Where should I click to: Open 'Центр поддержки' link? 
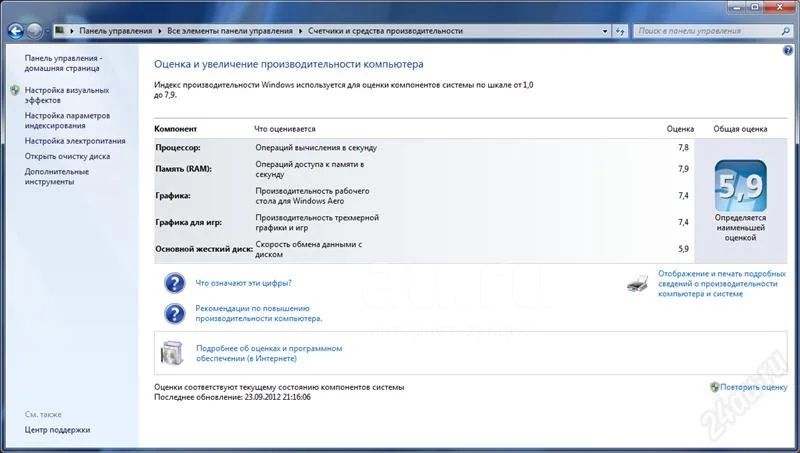click(x=57, y=430)
